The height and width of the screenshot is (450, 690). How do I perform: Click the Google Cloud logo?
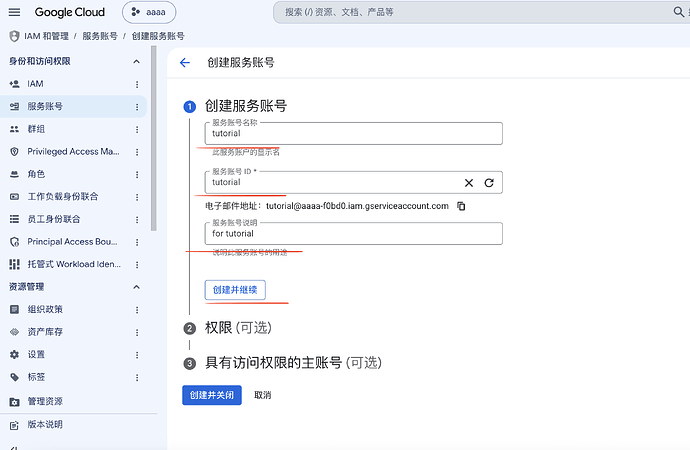point(70,12)
